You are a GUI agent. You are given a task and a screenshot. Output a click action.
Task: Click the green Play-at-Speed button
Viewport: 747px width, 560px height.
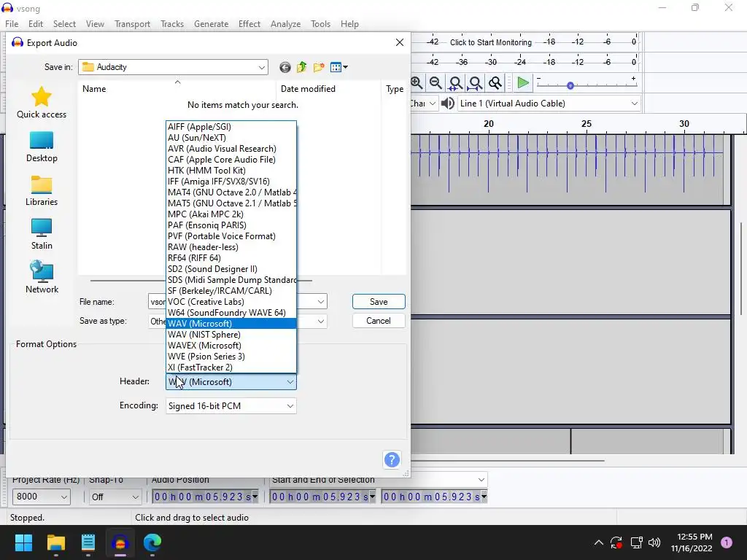point(522,83)
